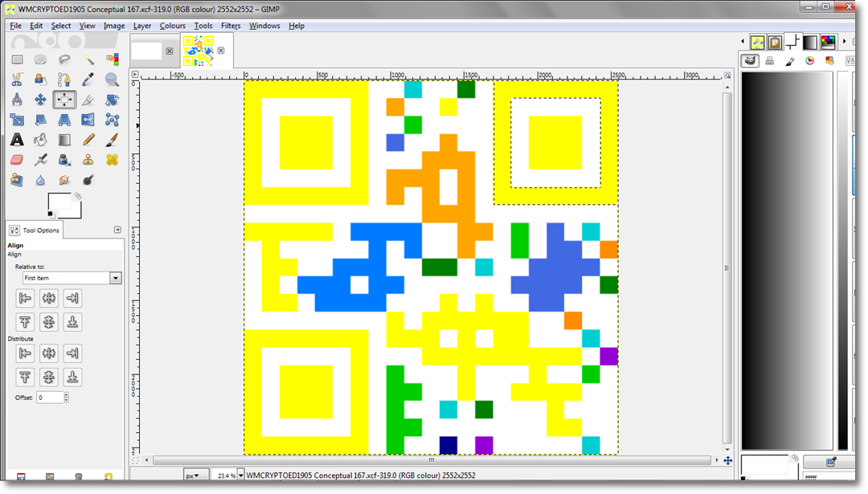The height and width of the screenshot is (494, 868).
Task: Select the Scale tool
Action: click(x=17, y=120)
